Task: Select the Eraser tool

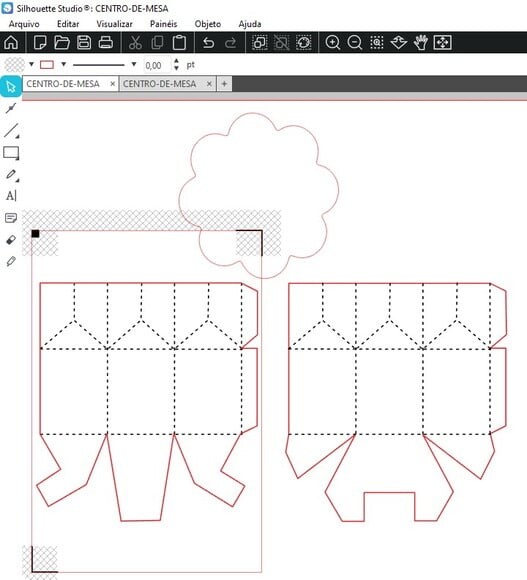Action: point(11,240)
